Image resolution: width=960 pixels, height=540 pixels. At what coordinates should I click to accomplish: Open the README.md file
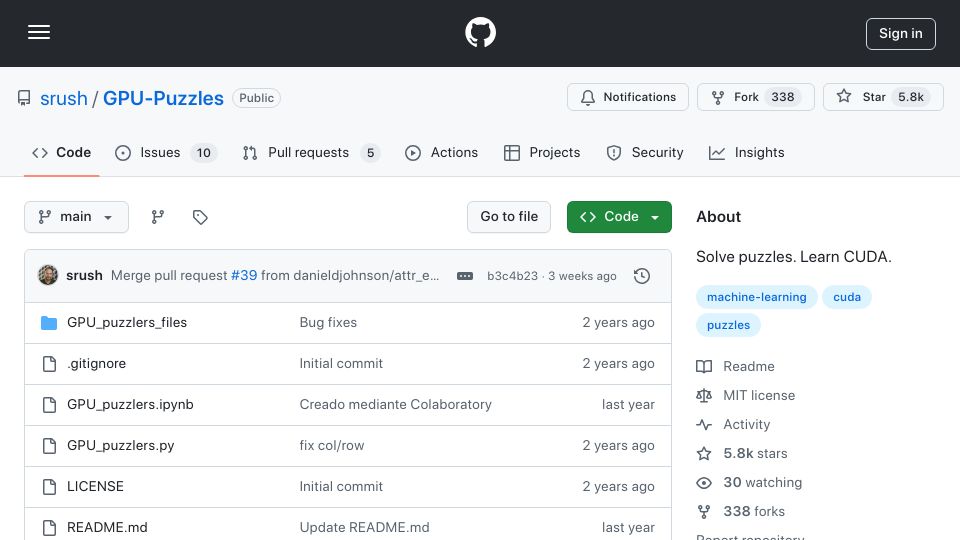point(107,528)
